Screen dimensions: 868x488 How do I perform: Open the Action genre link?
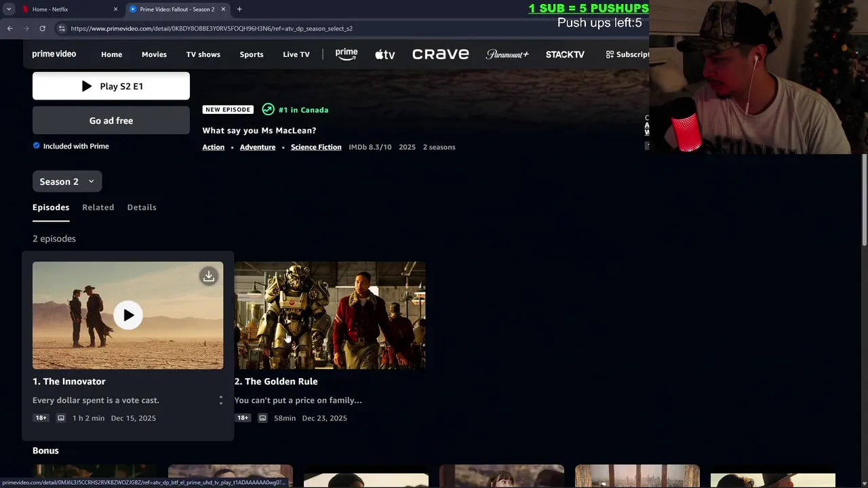(x=214, y=147)
